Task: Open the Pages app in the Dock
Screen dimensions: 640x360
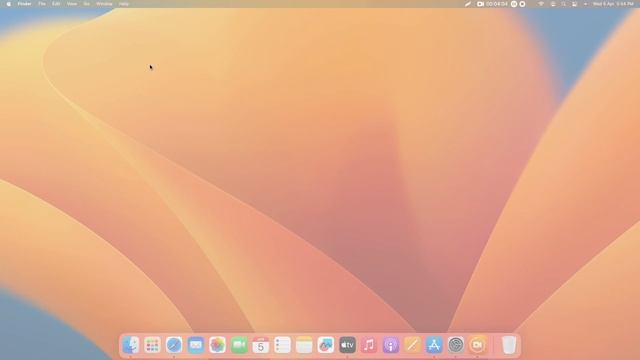Action: (x=412, y=345)
